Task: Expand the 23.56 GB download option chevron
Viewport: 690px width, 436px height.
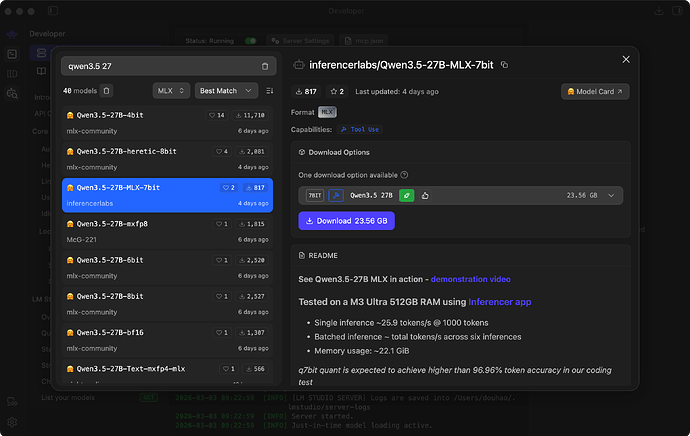Action: click(x=611, y=195)
